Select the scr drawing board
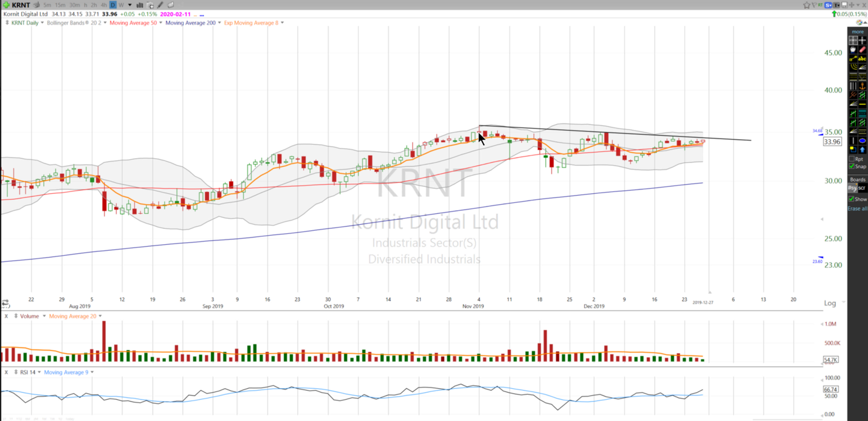Screen dimensions: 868x421 (863, 188)
